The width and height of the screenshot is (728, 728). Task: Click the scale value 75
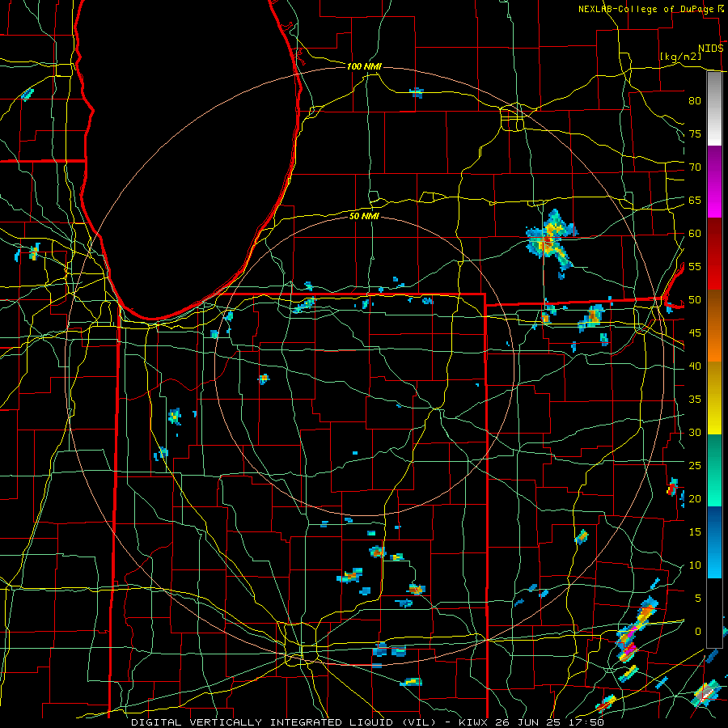click(695, 134)
